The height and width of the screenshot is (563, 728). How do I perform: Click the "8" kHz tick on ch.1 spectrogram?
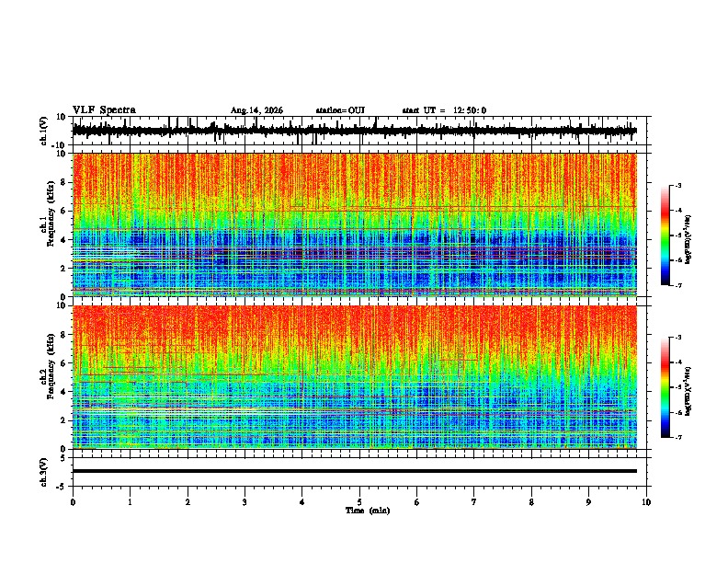pyautogui.click(x=63, y=182)
